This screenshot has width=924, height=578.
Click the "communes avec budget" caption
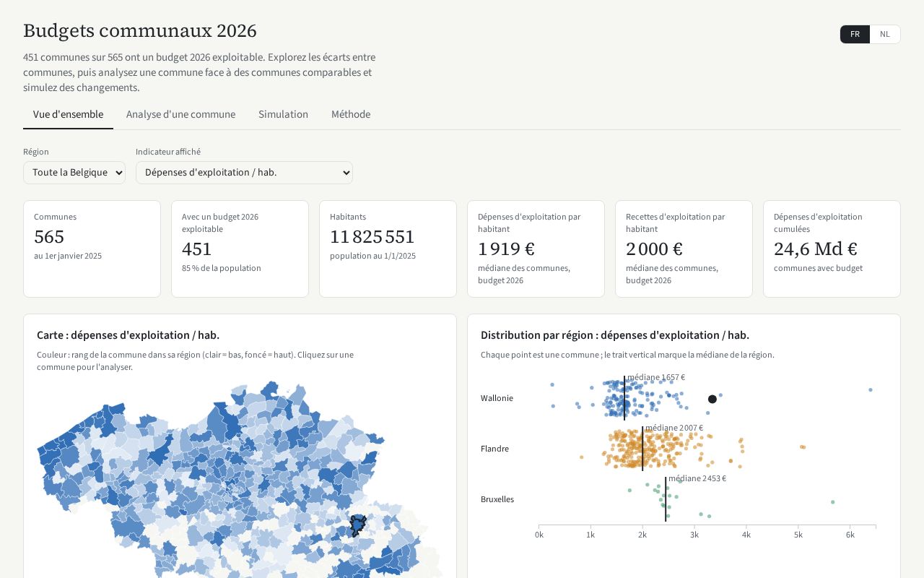pyautogui.click(x=818, y=268)
